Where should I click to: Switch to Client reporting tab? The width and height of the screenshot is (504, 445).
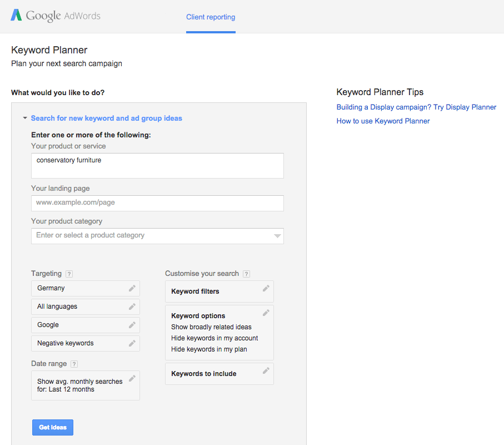pyautogui.click(x=211, y=17)
